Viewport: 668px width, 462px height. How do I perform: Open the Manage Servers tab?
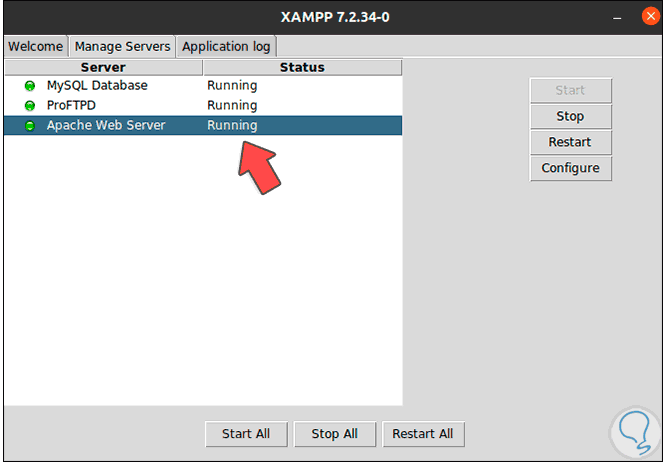pyautogui.click(x=122, y=46)
